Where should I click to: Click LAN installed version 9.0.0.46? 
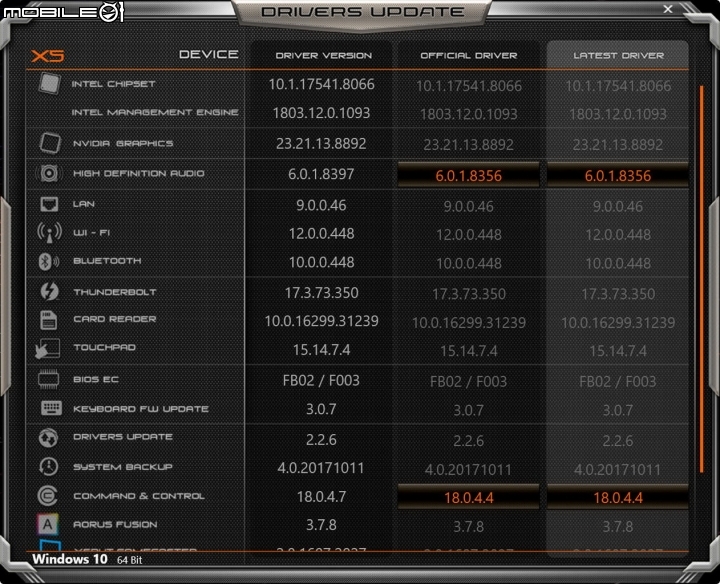pos(321,205)
